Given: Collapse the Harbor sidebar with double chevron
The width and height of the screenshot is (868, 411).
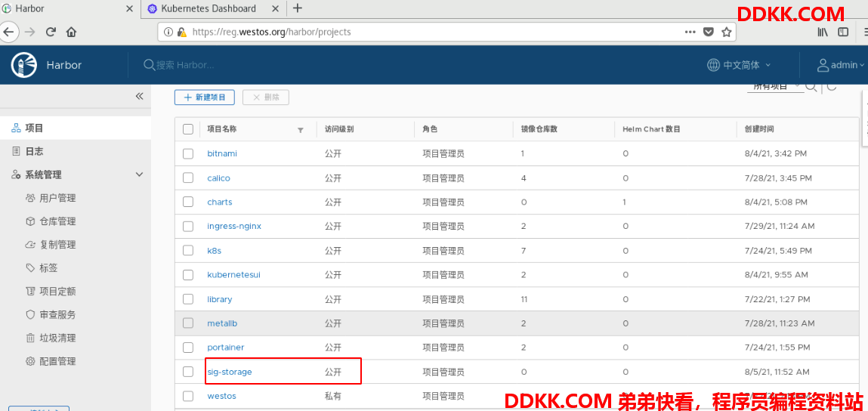Looking at the screenshot, I should click(x=140, y=97).
